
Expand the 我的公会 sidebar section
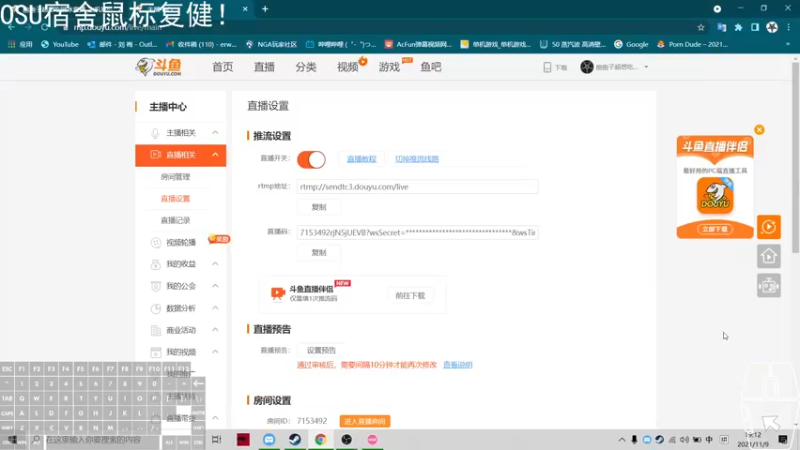pyautogui.click(x=215, y=286)
